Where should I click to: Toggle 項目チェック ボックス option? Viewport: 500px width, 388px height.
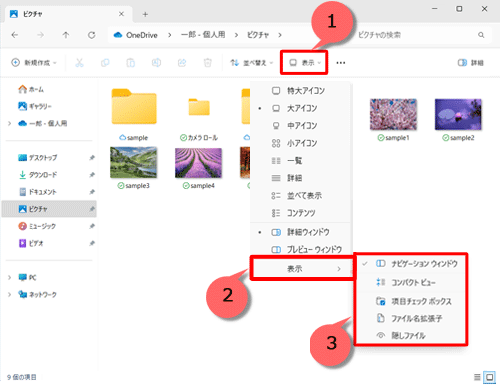[411, 301]
